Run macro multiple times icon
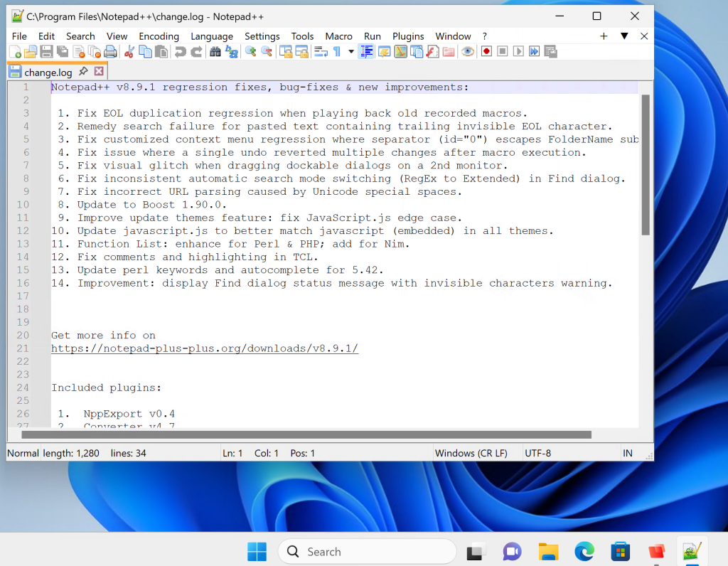This screenshot has width=728, height=566. coord(535,51)
